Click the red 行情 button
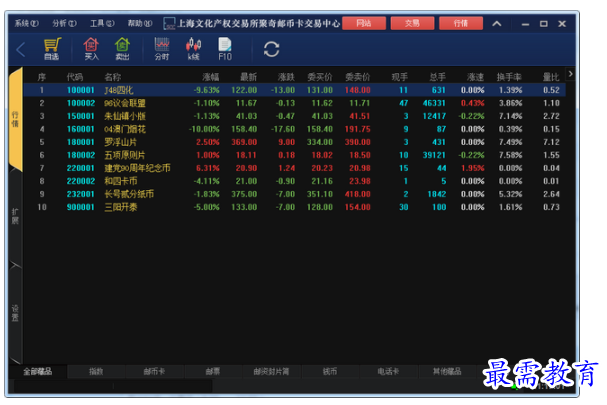This screenshot has width=607, height=405. 461,23
